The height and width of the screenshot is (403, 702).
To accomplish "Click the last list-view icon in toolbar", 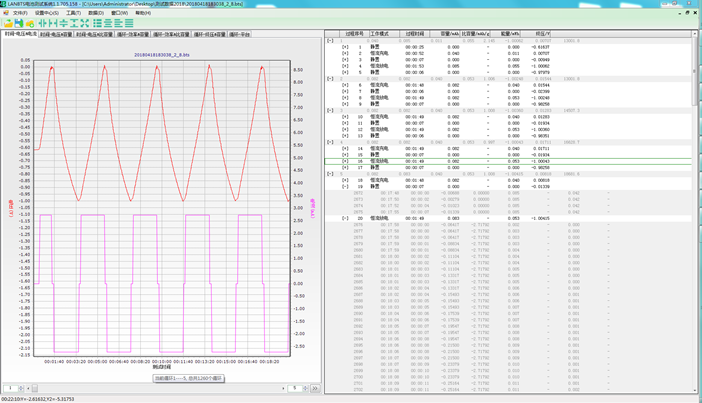I will 129,23.
